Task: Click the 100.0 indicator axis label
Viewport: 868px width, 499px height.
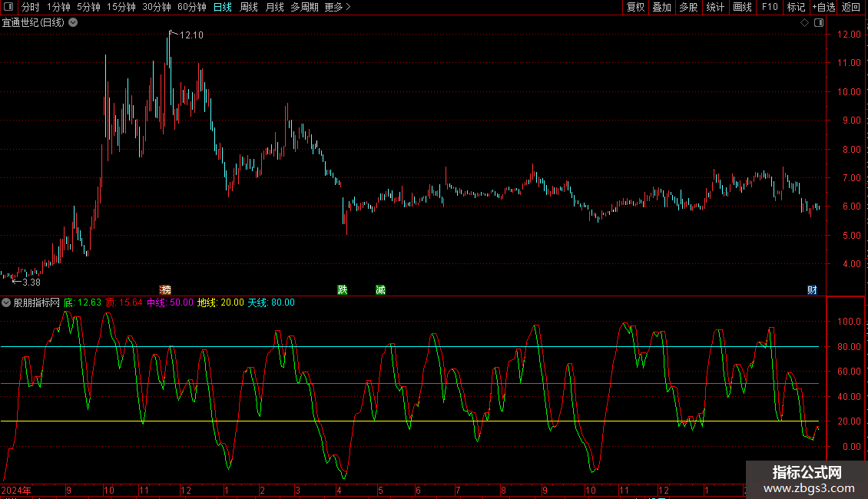Action: (x=849, y=322)
